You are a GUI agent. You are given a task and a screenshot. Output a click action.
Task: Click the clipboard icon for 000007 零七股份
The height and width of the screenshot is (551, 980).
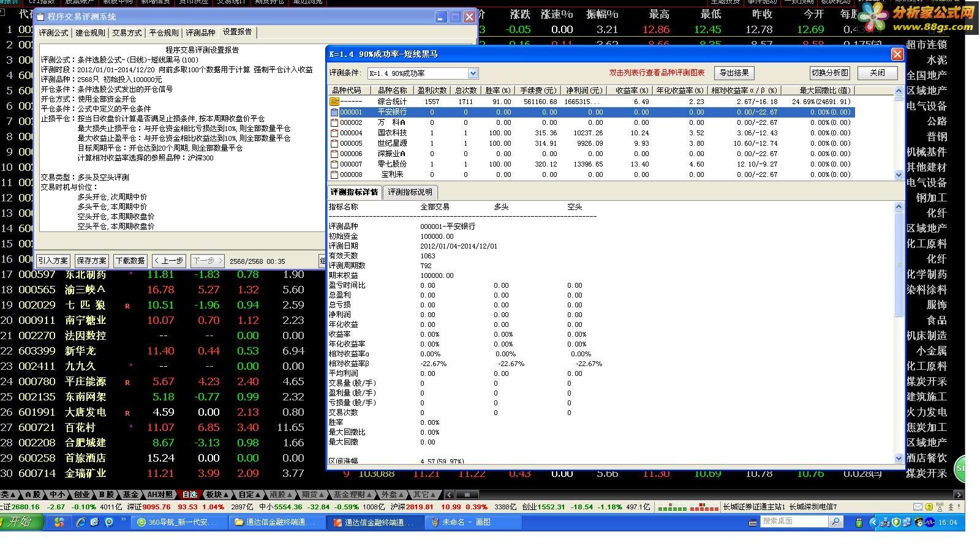coord(334,164)
